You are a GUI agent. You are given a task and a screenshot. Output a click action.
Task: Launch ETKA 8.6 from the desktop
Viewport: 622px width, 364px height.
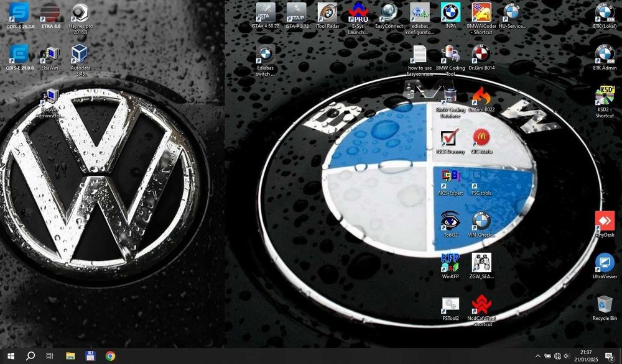tap(50, 12)
